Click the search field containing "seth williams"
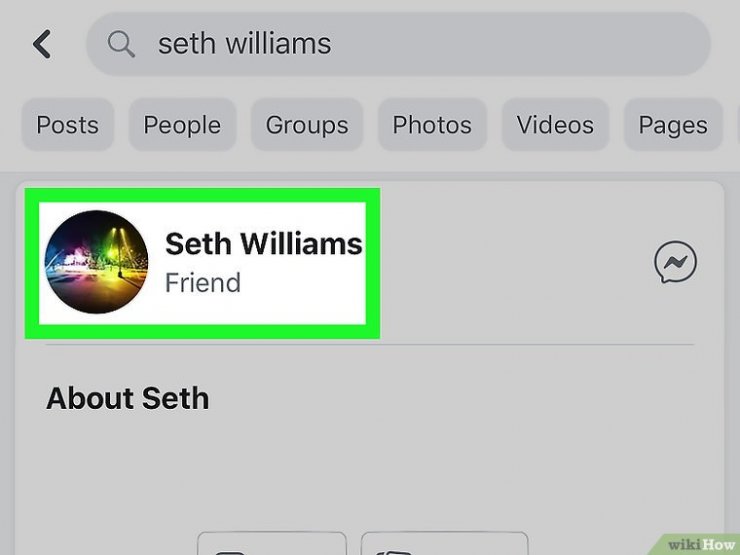 (x=400, y=44)
